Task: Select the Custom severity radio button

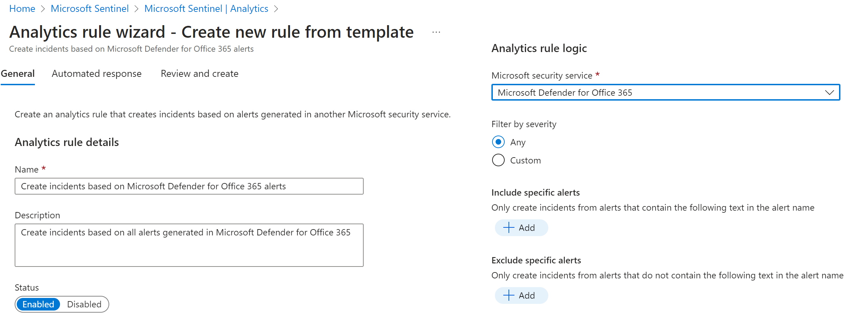Action: point(498,160)
